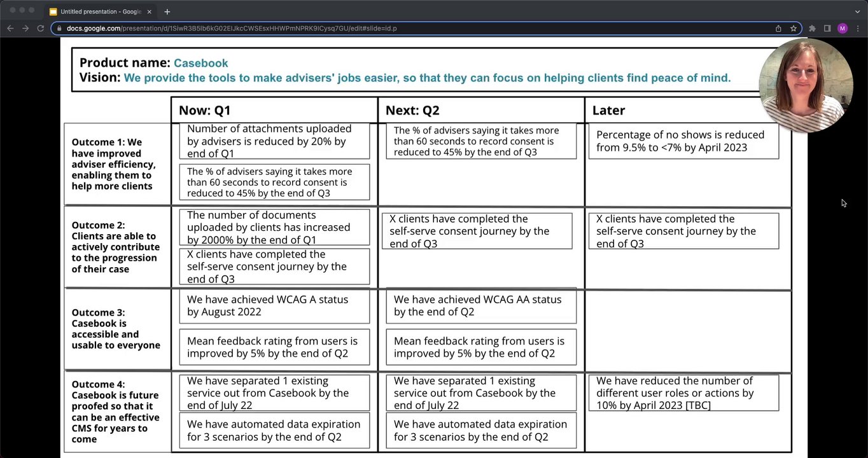Viewport: 868px width, 458px height.
Task: Click the Google Slides favicon on tab
Action: (x=53, y=11)
